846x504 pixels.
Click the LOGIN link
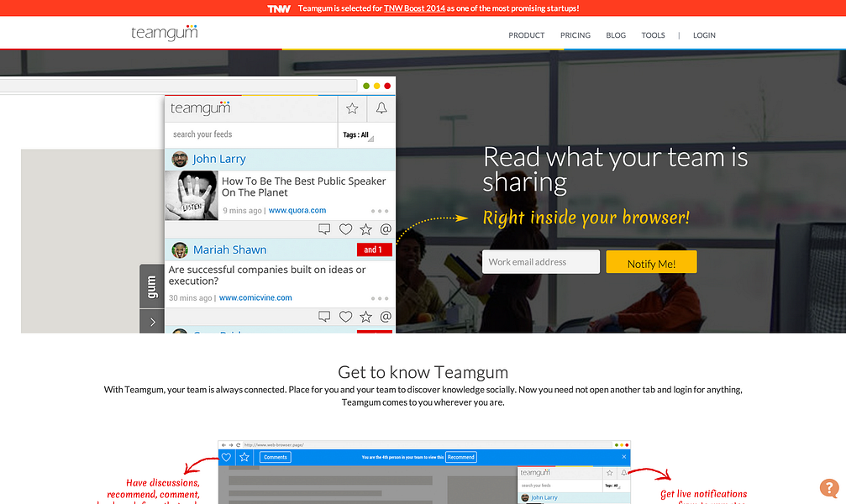tap(704, 35)
